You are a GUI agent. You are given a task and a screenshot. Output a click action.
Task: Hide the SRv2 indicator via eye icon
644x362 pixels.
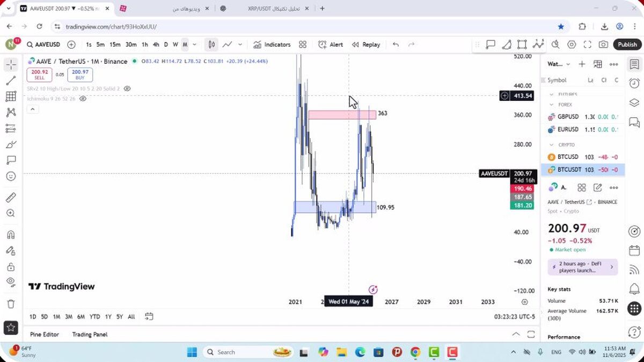click(127, 89)
